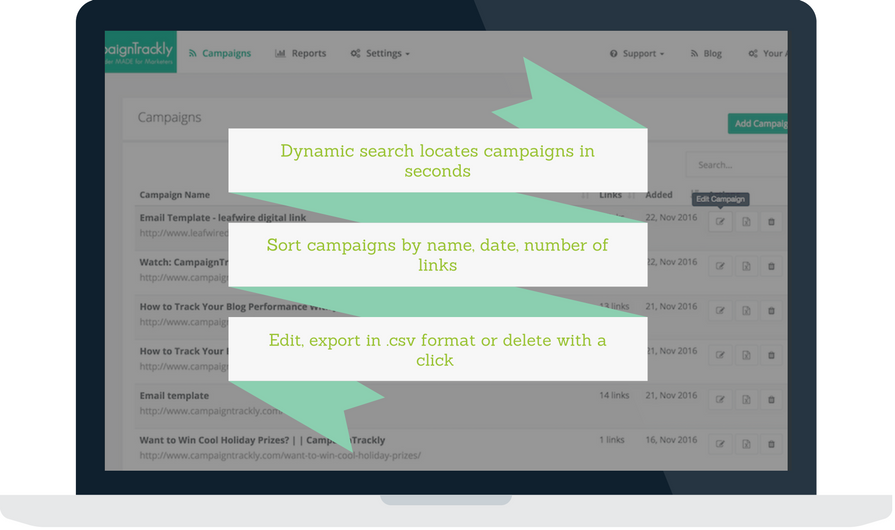The image size is (895, 530).
Task: Click the CampaignTrackly logo
Action: pos(140,52)
